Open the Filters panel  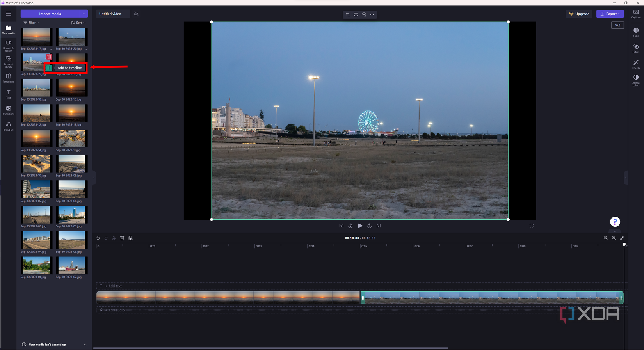636,48
